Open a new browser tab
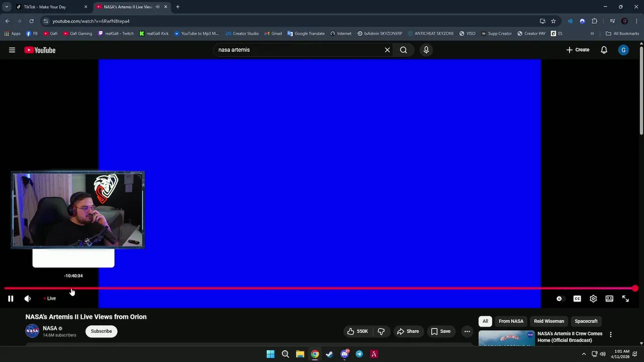Image resolution: width=644 pixels, height=362 pixels. click(178, 7)
